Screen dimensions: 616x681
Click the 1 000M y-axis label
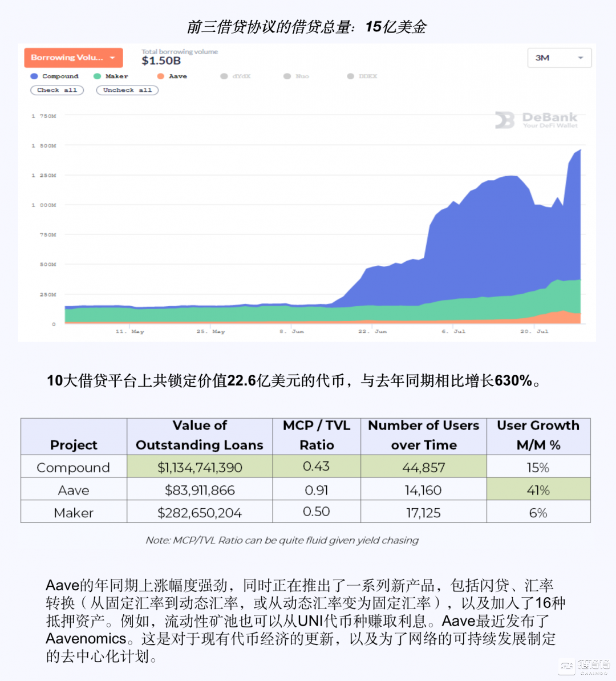tap(44, 205)
